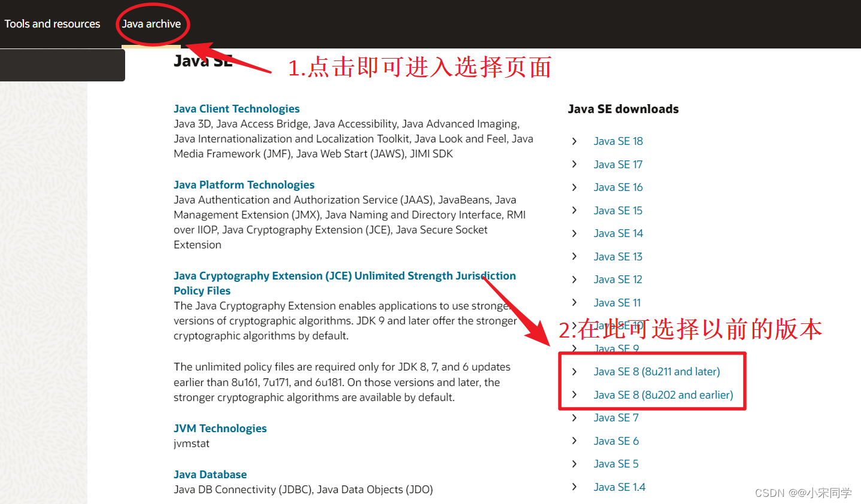Select Java SE 8 (8u211 and later)

tap(657, 372)
